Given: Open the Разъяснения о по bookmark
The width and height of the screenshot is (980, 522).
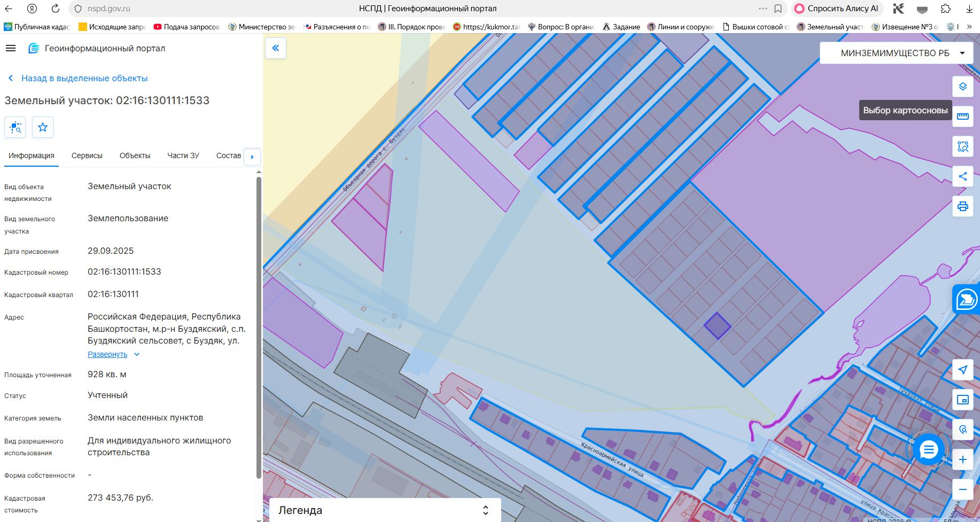Looking at the screenshot, I should tap(336, 27).
